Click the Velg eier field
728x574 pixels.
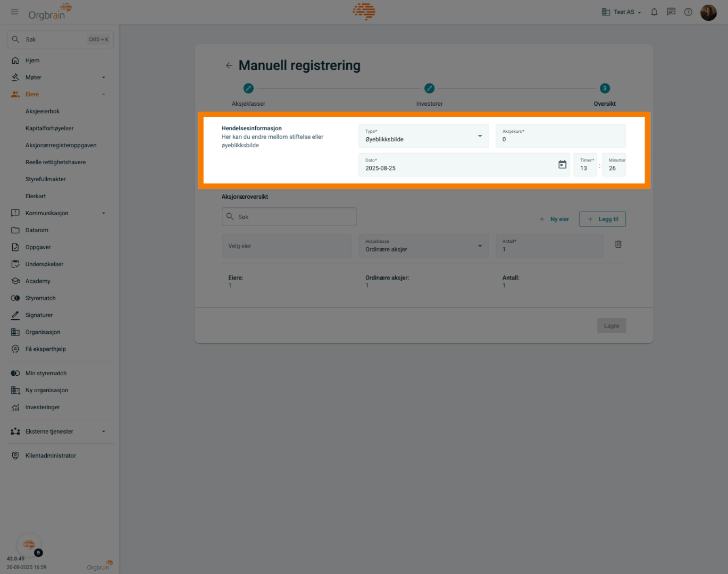pyautogui.click(x=287, y=246)
